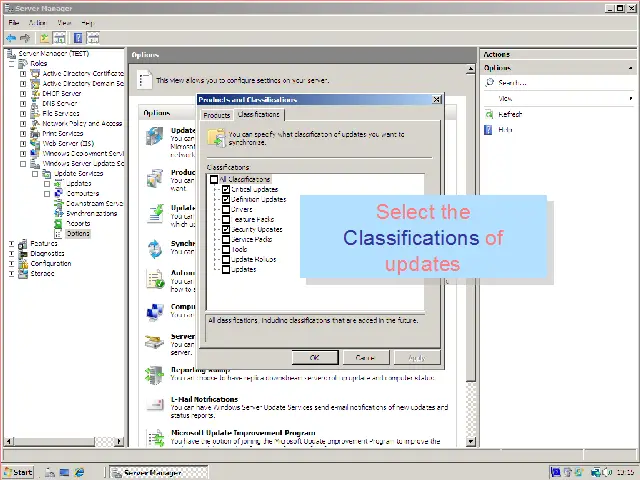The width and height of the screenshot is (640, 480).
Task: Click the Help icon in Actions pane
Action: point(488,130)
